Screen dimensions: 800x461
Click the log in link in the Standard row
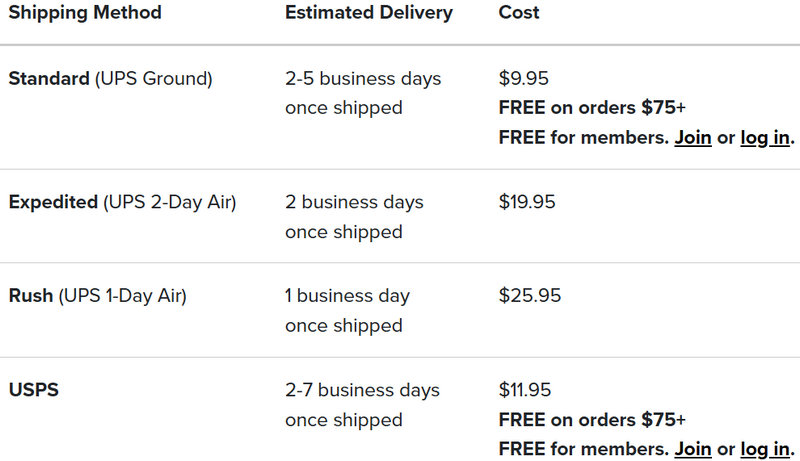coord(765,138)
